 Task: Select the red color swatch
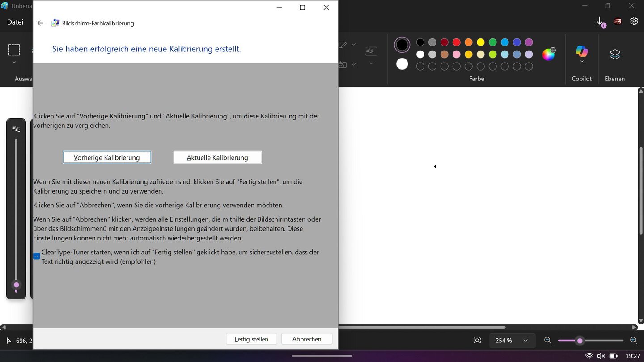pos(456,42)
